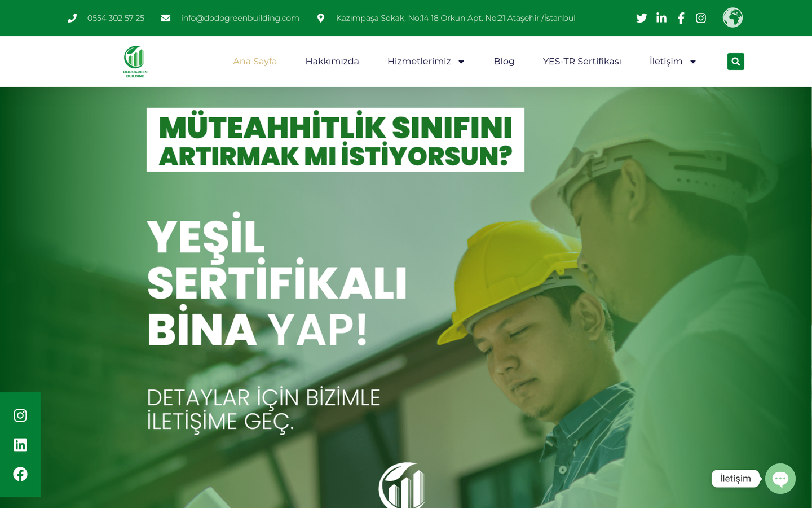Click the map pin location icon
The height and width of the screenshot is (508, 812).
coord(321,18)
